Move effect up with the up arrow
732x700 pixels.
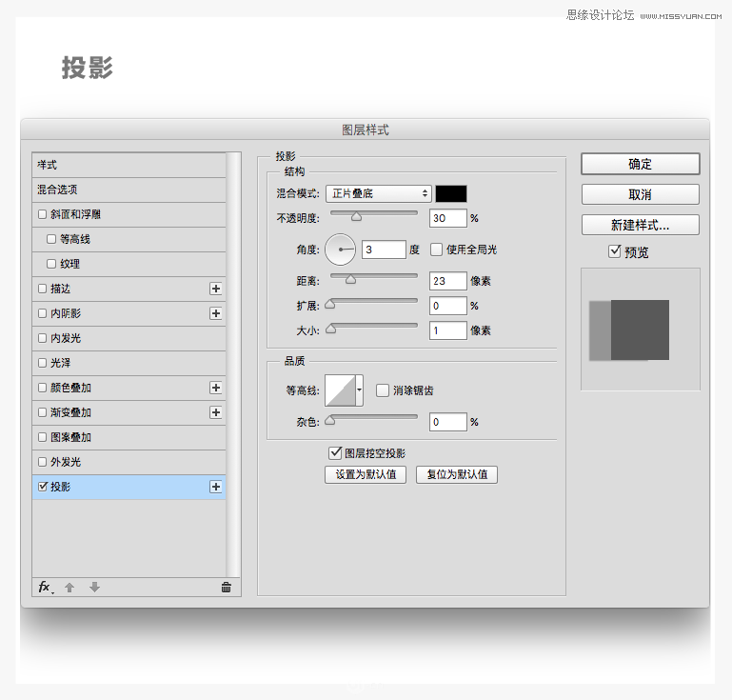point(69,588)
